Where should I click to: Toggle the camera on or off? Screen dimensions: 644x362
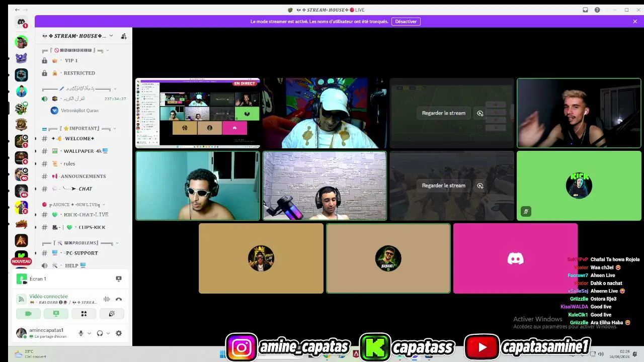click(x=28, y=314)
